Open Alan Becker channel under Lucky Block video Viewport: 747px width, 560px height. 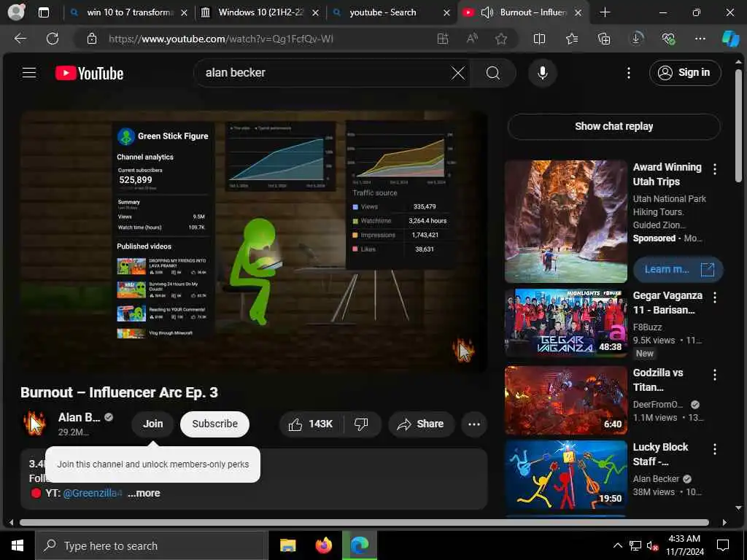point(656,479)
